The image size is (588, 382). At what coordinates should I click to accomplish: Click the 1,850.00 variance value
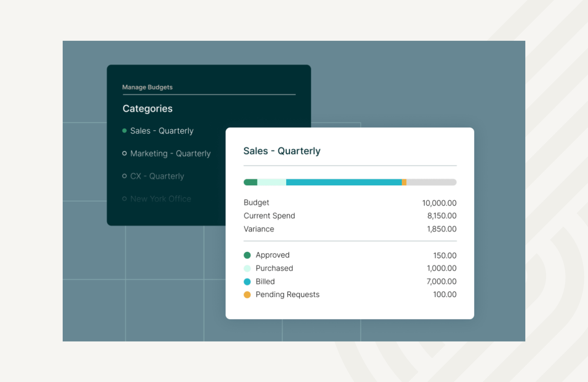[442, 229]
